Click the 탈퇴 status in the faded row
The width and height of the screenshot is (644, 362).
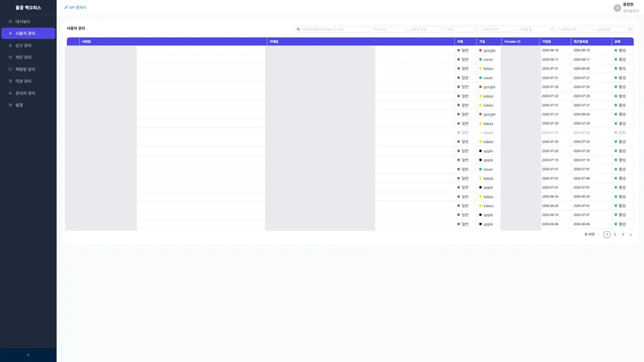pos(622,133)
